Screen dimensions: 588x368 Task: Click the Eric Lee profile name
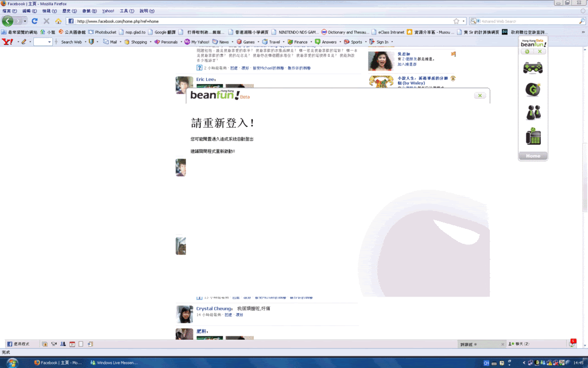point(205,79)
